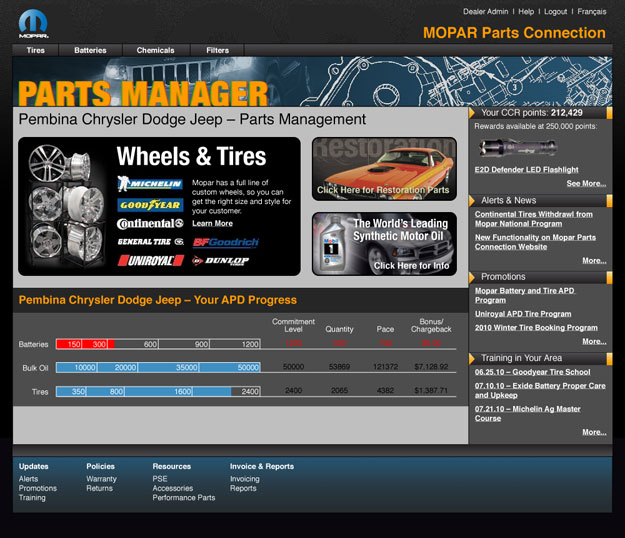Open Continental Tires Withdrawl news item
This screenshot has height=538, width=625.
point(533,219)
